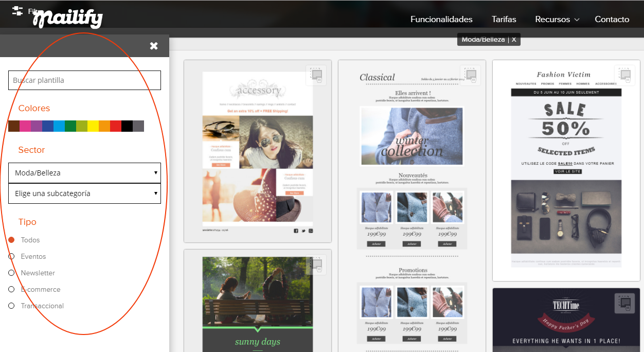Click preview icon on Fashion Victim template
This screenshot has width=644, height=352.
(x=624, y=75)
